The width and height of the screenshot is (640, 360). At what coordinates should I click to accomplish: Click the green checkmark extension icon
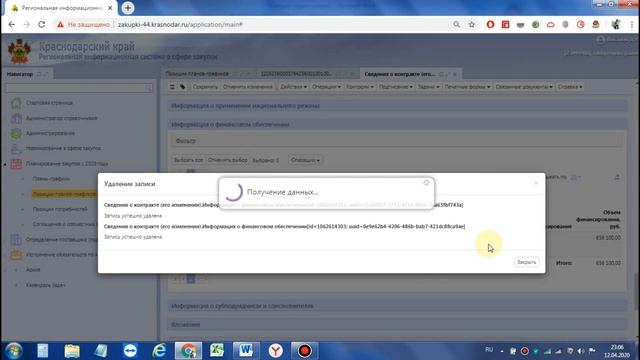[536, 24]
